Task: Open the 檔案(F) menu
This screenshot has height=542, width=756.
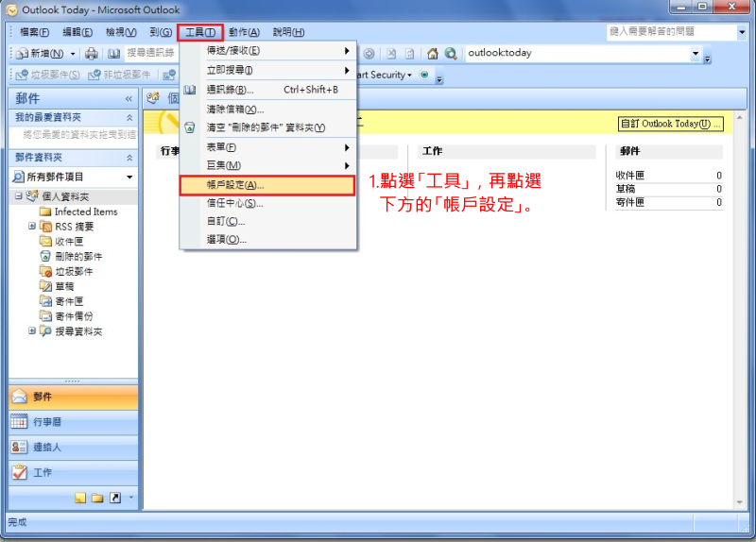Action: tap(34, 32)
